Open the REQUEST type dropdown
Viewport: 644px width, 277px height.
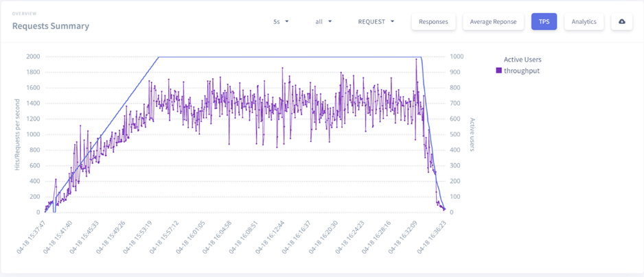pyautogui.click(x=376, y=22)
